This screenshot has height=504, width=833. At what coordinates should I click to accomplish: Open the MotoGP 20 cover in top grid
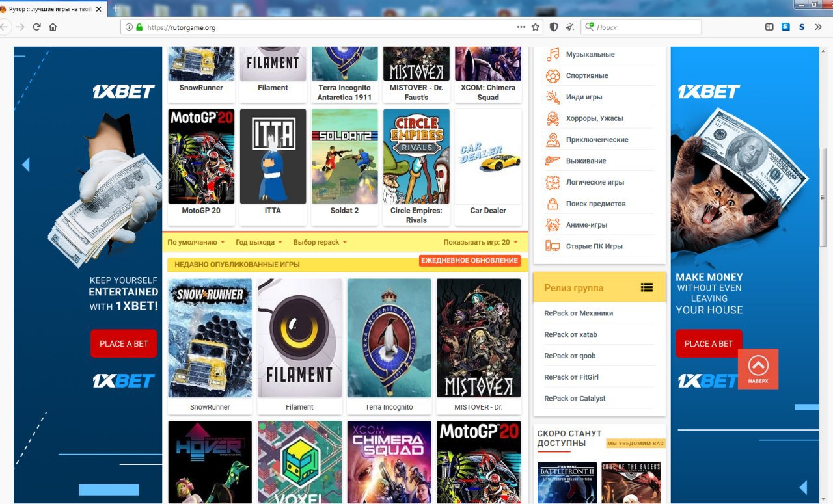(201, 156)
